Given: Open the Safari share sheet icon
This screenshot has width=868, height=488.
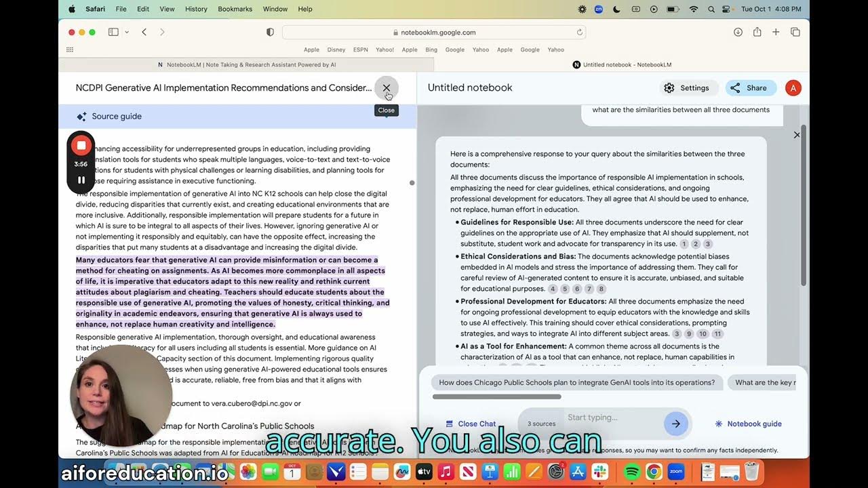Looking at the screenshot, I should point(757,32).
